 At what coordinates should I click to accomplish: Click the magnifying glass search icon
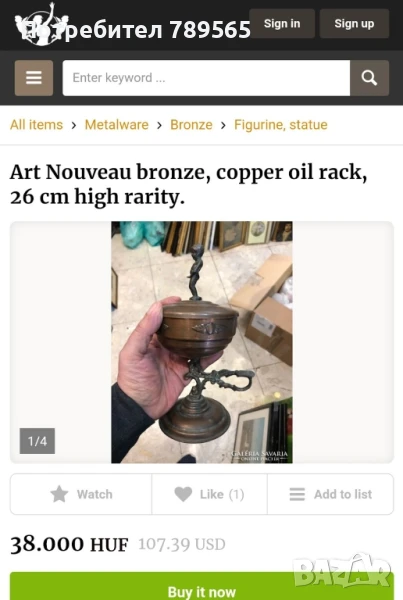(x=369, y=78)
